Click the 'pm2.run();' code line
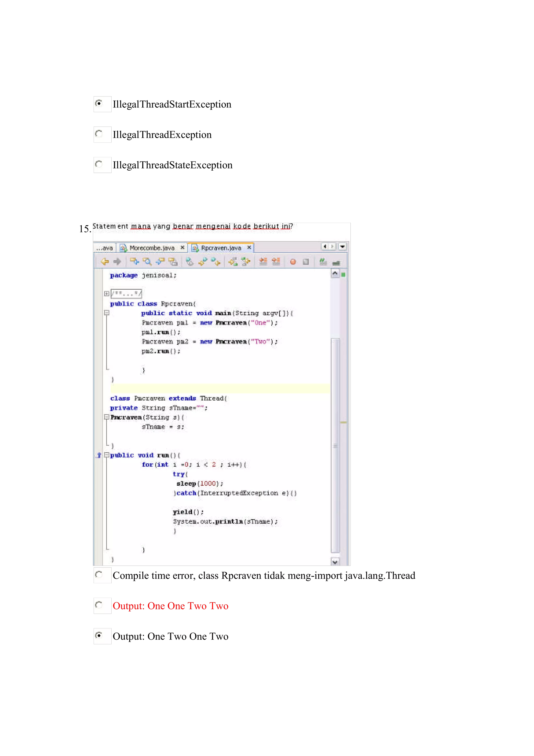534x756 pixels. point(161,351)
